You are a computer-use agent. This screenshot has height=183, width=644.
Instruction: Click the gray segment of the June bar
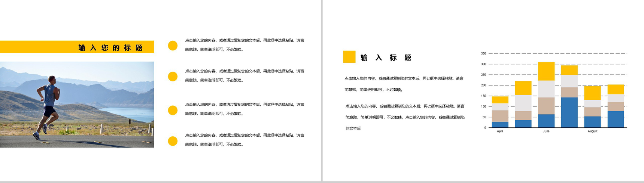click(546, 89)
